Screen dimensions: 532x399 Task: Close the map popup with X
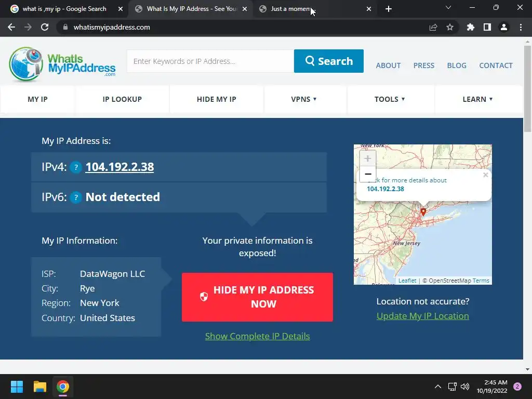486,175
